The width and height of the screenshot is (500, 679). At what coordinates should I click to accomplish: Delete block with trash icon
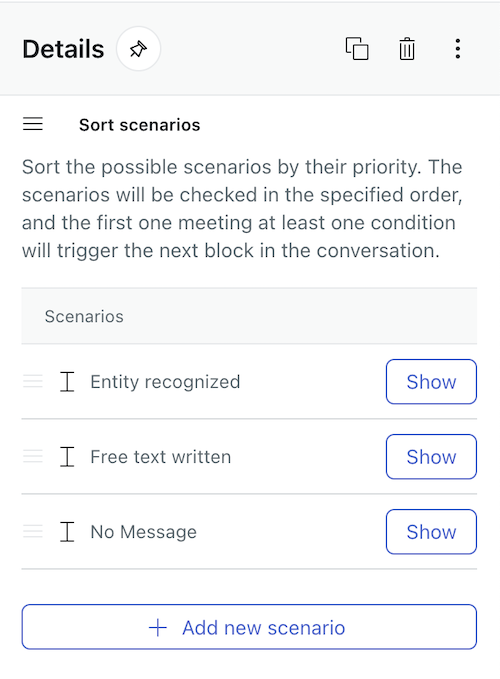pyautogui.click(x=406, y=48)
